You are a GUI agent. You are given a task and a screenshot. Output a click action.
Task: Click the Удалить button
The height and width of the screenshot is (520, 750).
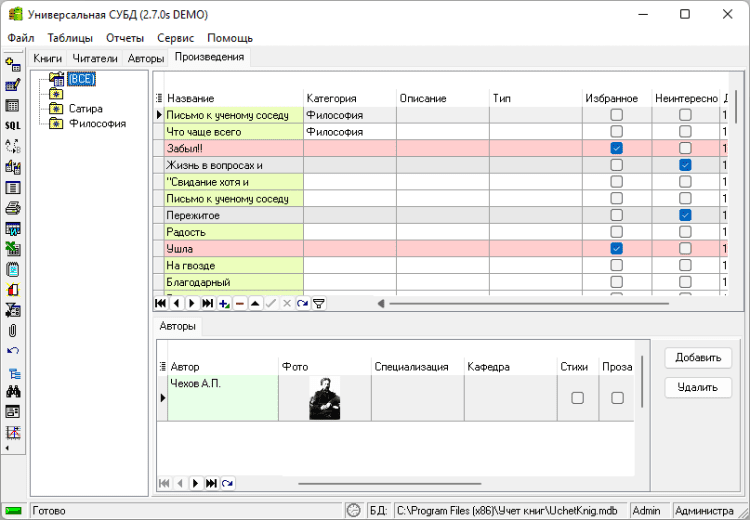click(698, 387)
